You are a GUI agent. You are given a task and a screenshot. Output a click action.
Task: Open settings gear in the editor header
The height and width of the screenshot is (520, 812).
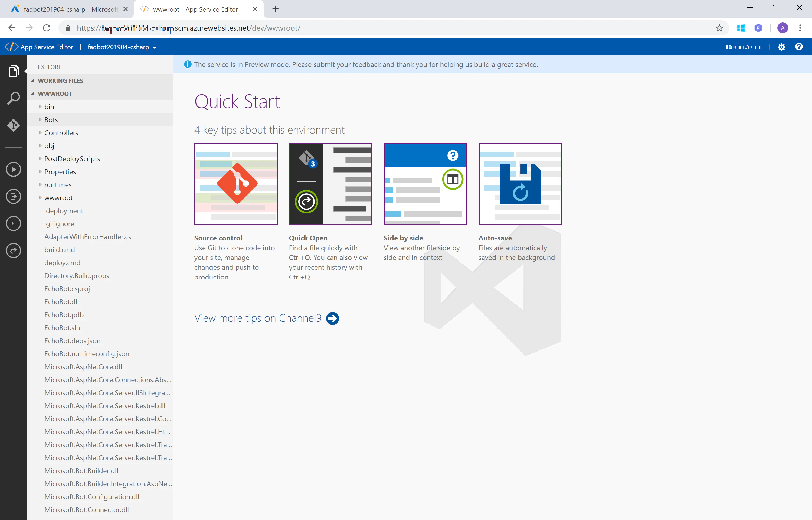(x=781, y=47)
